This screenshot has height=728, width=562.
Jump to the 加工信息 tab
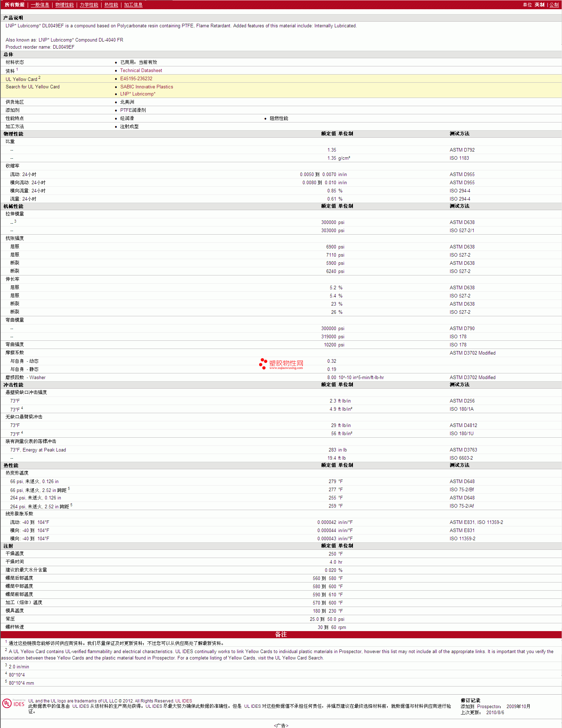coord(133,5)
